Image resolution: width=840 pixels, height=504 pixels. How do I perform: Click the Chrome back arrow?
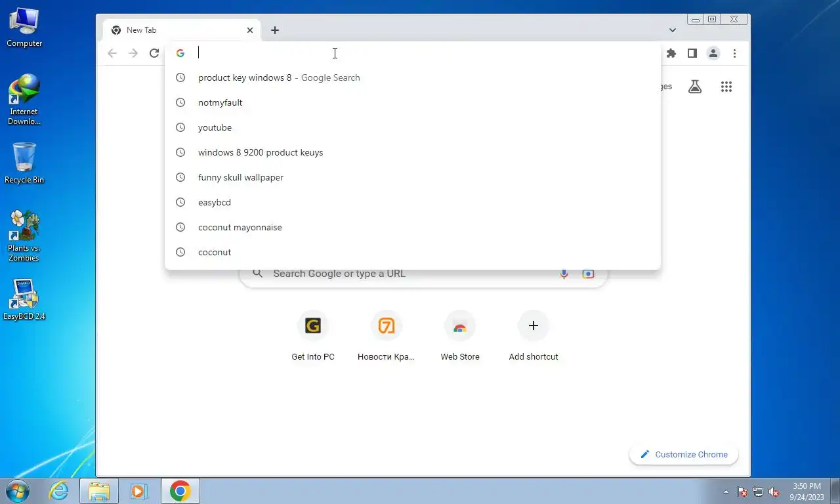(112, 53)
